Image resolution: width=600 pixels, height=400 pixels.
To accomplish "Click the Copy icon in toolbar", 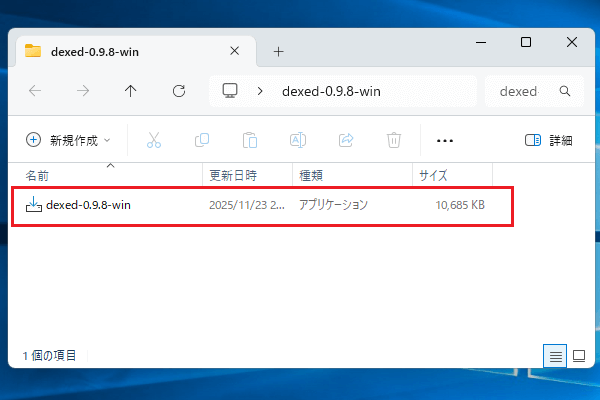I will [202, 141].
